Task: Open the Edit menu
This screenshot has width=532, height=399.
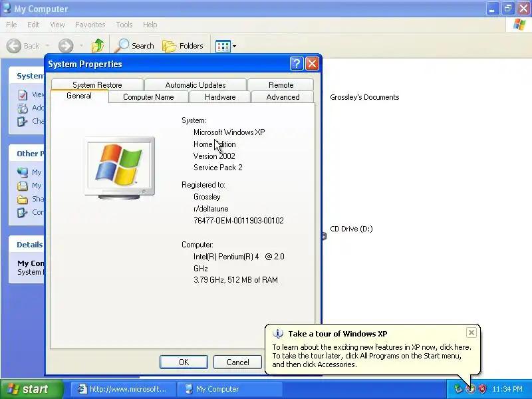Action: 33,25
